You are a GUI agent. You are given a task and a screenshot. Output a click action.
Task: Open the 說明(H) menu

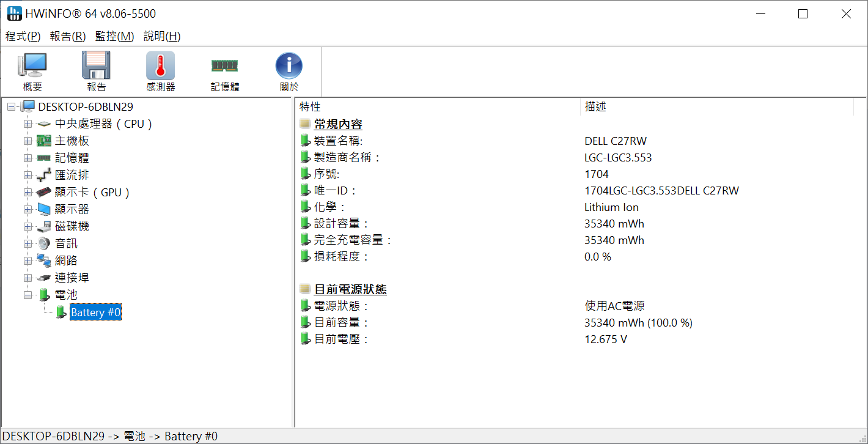tap(162, 36)
